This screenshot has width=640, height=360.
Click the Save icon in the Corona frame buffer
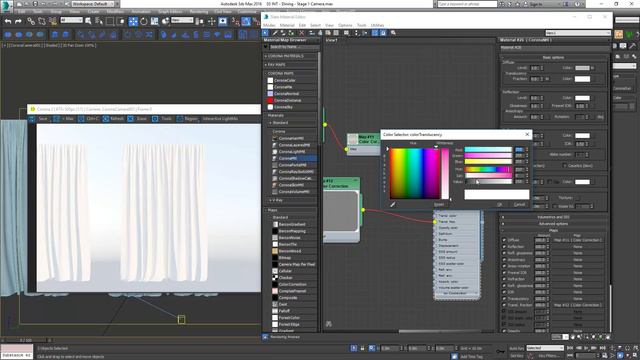[x=32, y=119]
